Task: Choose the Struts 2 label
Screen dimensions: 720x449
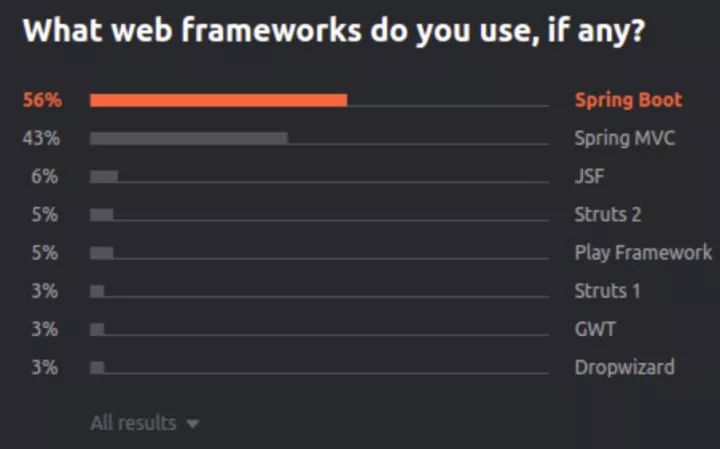Action: [607, 214]
